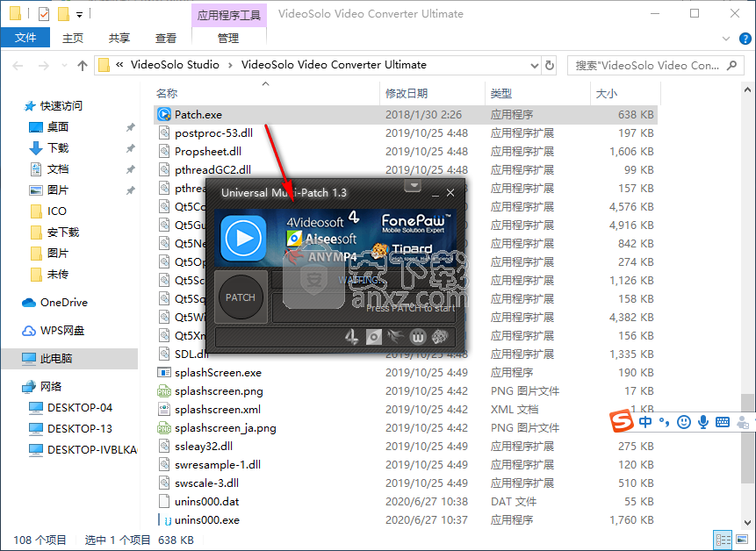This screenshot has width=756, height=551.
Task: Select splashscreen.xml file
Action: click(x=405, y=410)
